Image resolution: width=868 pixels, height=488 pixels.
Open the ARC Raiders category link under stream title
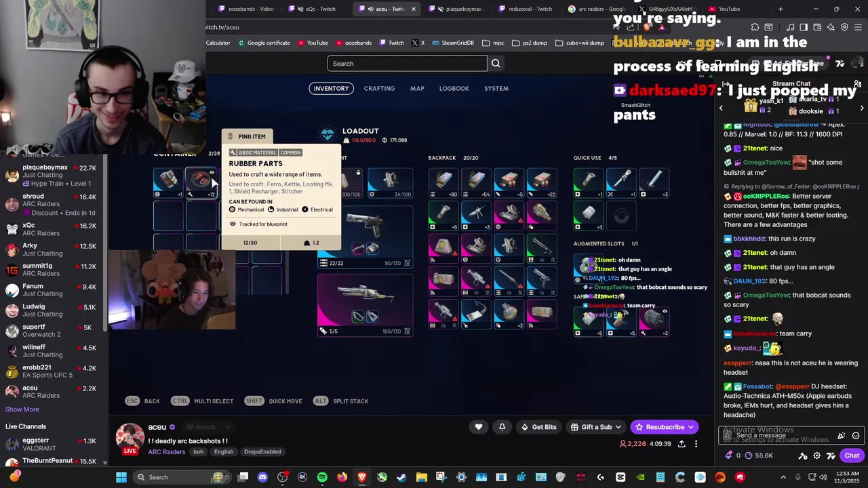[x=166, y=451]
